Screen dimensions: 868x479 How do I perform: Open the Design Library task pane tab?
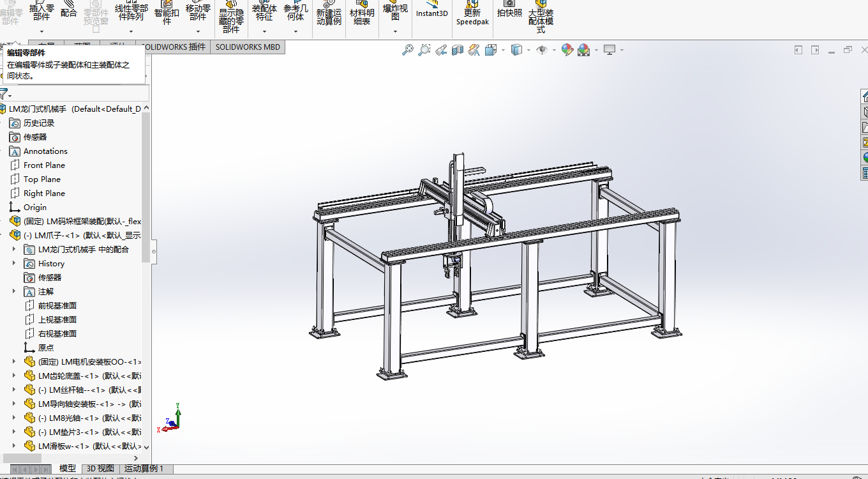pos(865,112)
